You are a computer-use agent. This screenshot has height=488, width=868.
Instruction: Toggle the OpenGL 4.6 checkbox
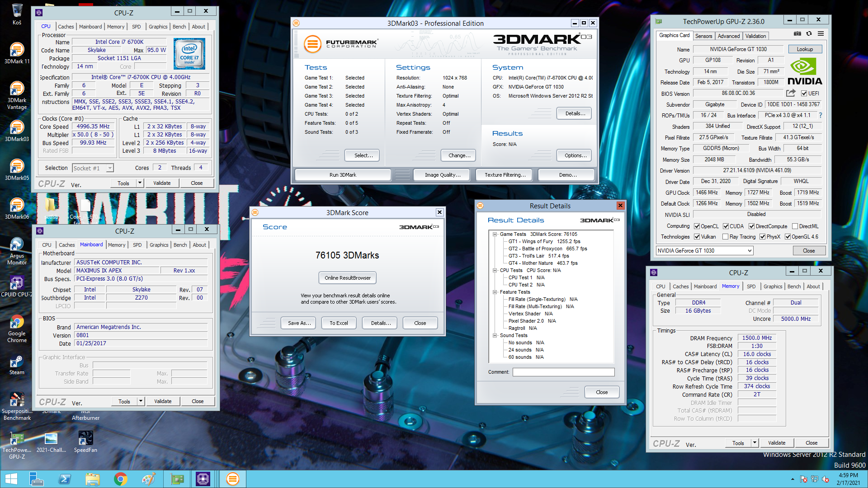pyautogui.click(x=788, y=237)
